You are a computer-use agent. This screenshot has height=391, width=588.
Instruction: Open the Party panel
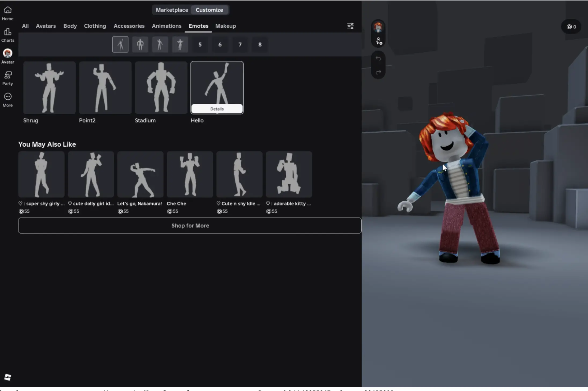click(8, 78)
